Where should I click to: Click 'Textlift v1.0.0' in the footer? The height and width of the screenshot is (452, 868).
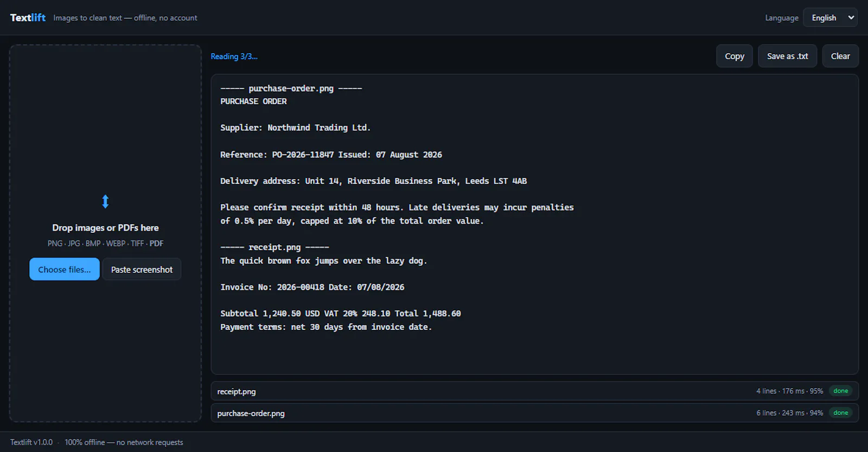(31, 442)
